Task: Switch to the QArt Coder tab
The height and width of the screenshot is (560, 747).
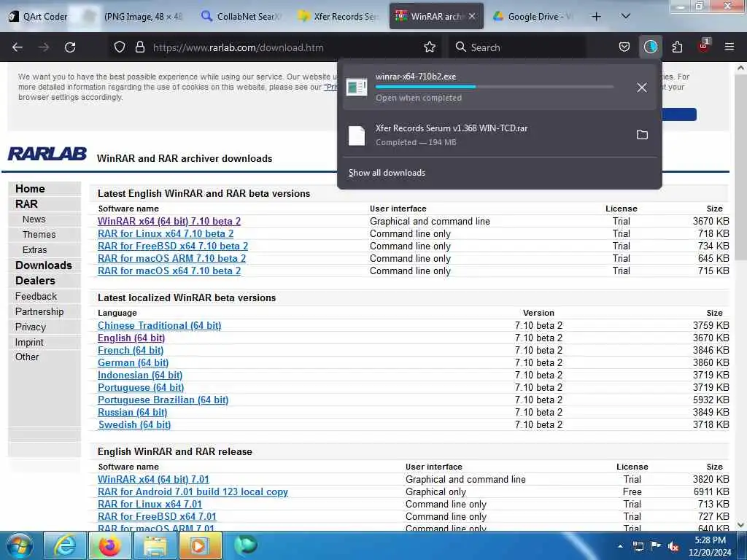Action: pos(38,16)
